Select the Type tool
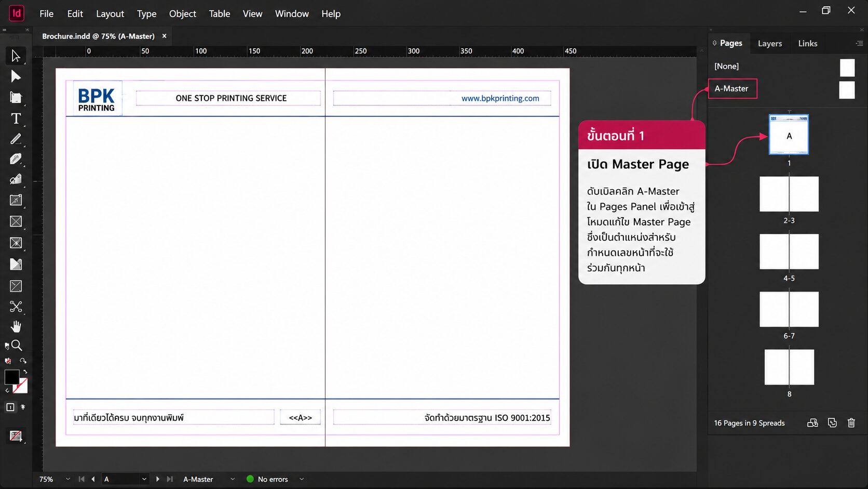868x489 pixels. 16,118
